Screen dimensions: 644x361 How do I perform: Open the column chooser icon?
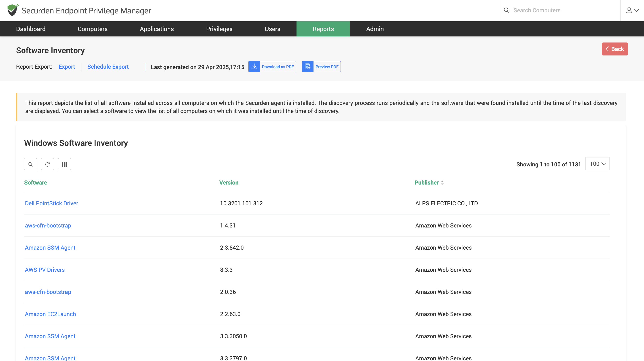coord(64,164)
